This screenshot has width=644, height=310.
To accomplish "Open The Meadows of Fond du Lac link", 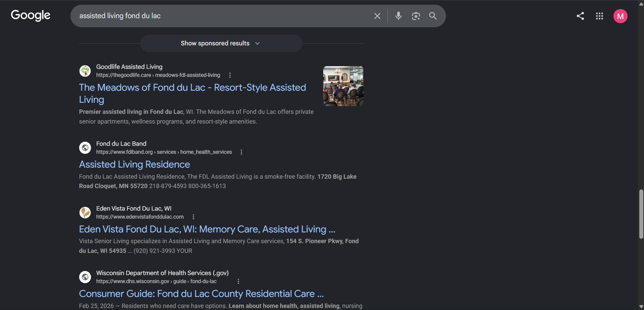I will (x=193, y=93).
